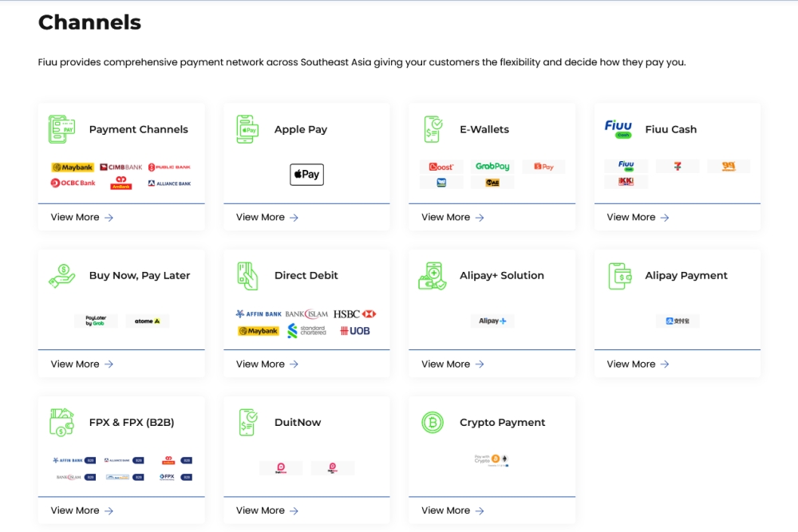This screenshot has width=798, height=532.
Task: Open View More under Payment Channels
Action: [82, 217]
